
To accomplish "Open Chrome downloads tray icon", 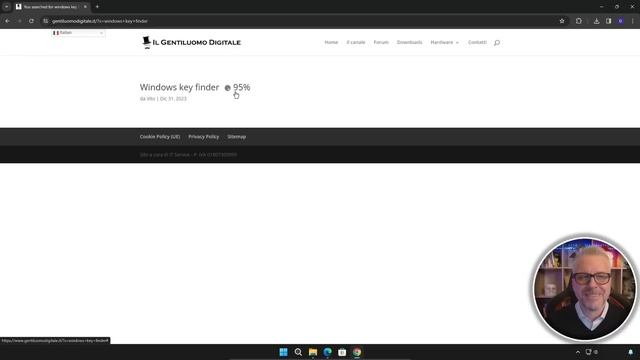I will [596, 21].
